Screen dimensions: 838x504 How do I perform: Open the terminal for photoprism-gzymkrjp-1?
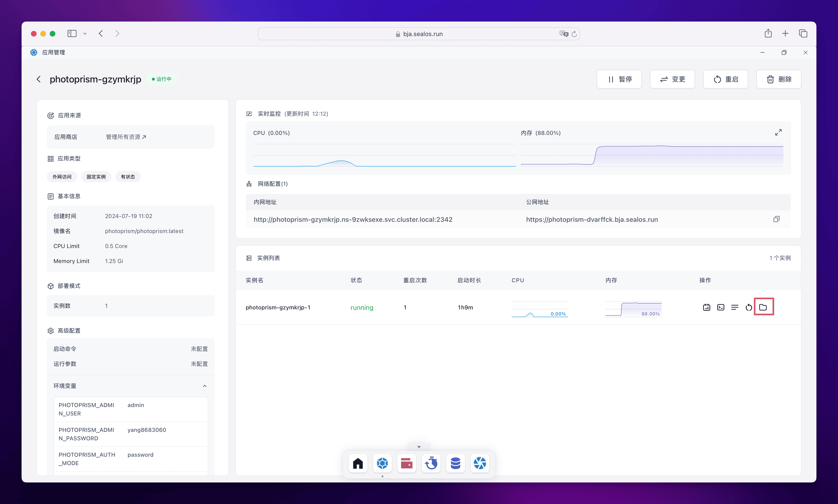pyautogui.click(x=720, y=307)
